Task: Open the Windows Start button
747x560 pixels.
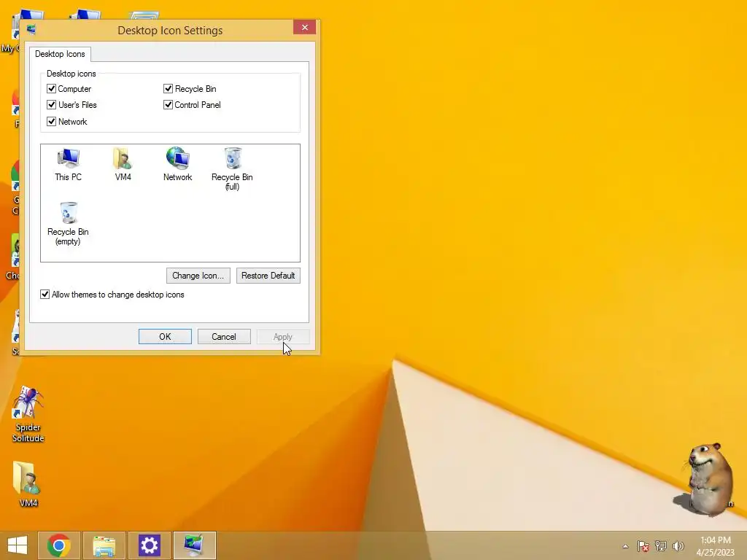Action: pos(18,545)
